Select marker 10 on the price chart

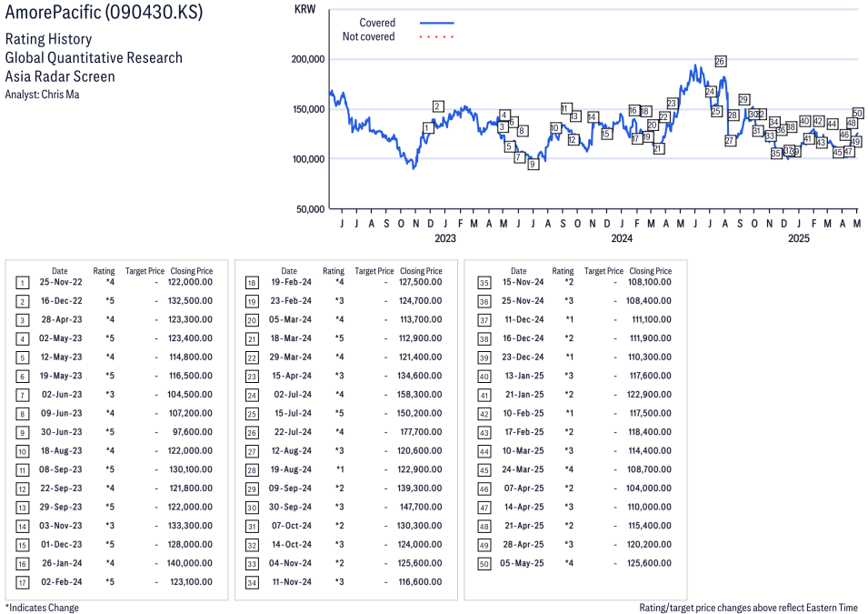pyautogui.click(x=554, y=128)
